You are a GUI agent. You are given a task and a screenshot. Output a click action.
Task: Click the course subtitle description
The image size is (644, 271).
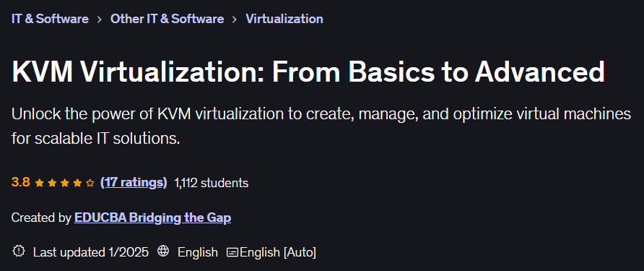pyautogui.click(x=321, y=126)
